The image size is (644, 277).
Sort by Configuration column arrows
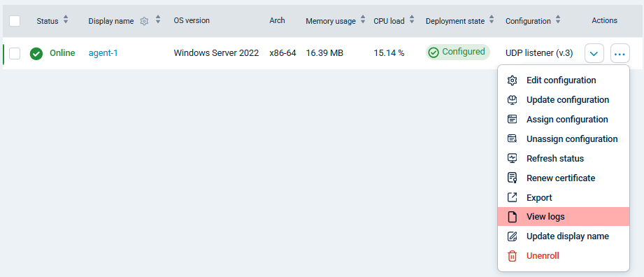pos(558,20)
